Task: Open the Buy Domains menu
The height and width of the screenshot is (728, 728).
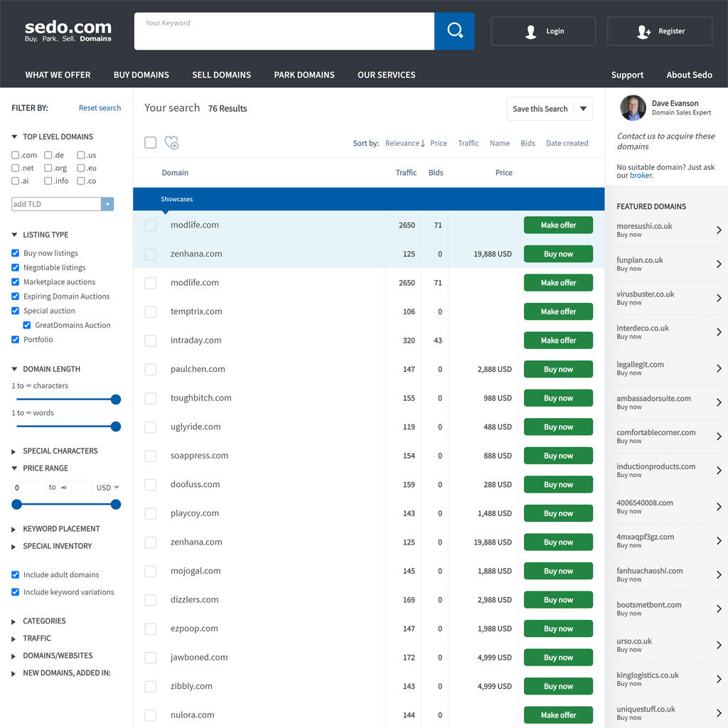Action: 141,75
